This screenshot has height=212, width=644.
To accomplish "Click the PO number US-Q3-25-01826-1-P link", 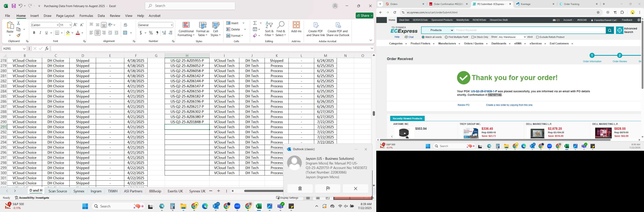I will pyautogui.click(x=484, y=91).
